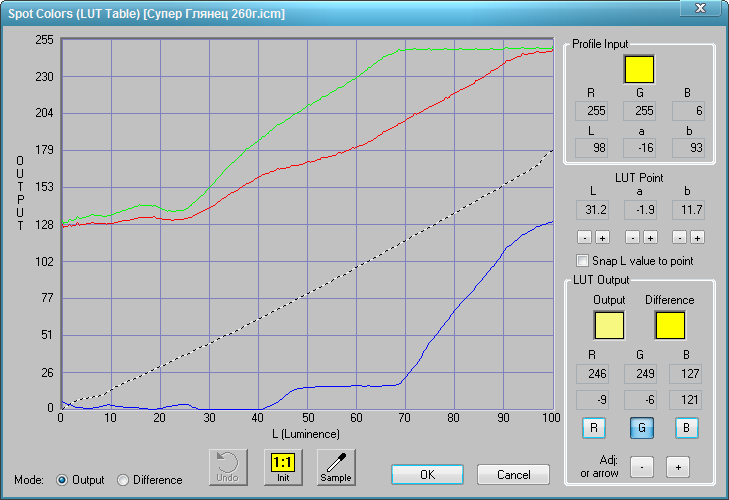This screenshot has width=729, height=500.
Task: Click the 255 output axis label
Action: tap(44, 40)
